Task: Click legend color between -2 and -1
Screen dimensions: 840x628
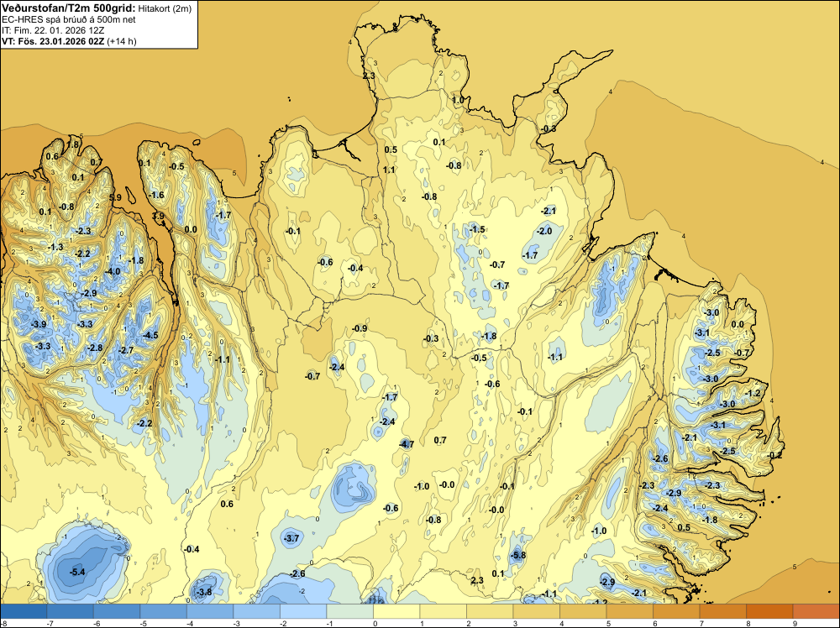Action: pos(303,611)
